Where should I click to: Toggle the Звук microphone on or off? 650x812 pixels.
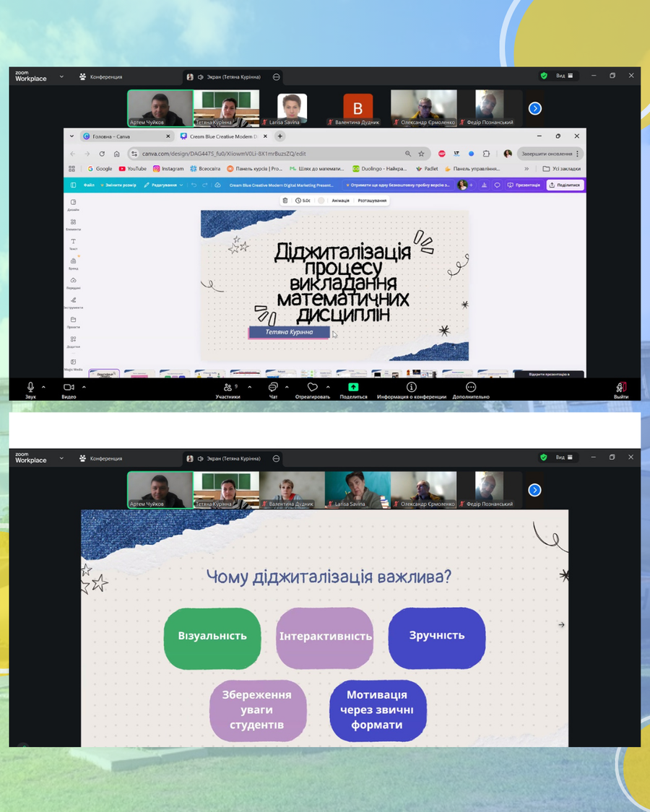30,388
